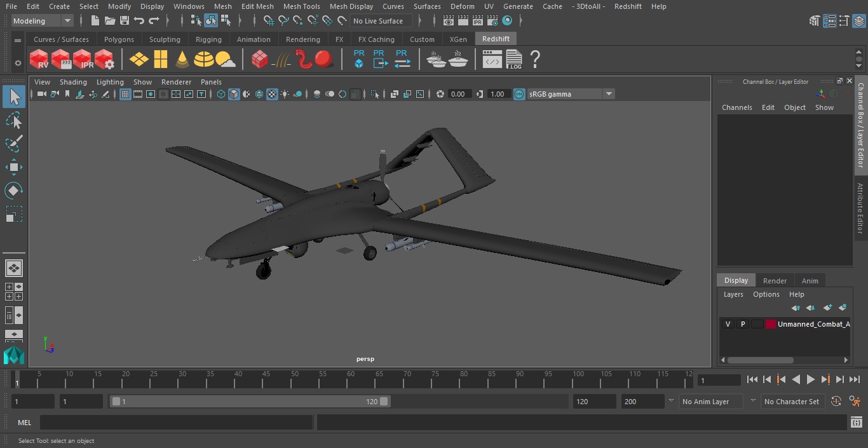Click the open scene folder icon

click(110, 21)
